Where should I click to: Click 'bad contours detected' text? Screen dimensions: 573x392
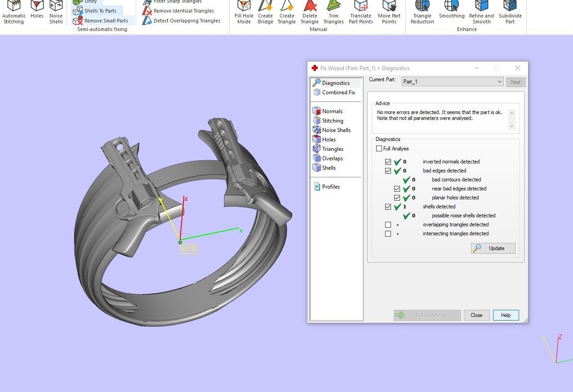point(456,180)
